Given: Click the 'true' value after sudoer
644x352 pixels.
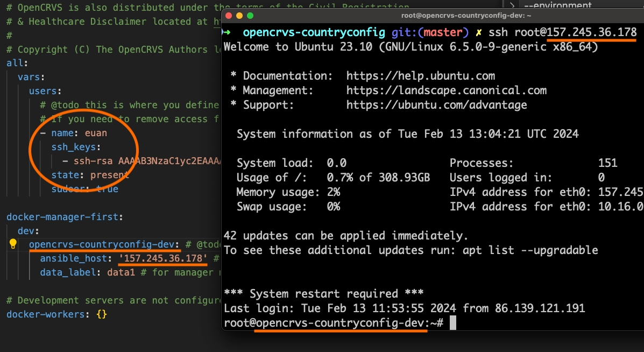Looking at the screenshot, I should tap(107, 189).
